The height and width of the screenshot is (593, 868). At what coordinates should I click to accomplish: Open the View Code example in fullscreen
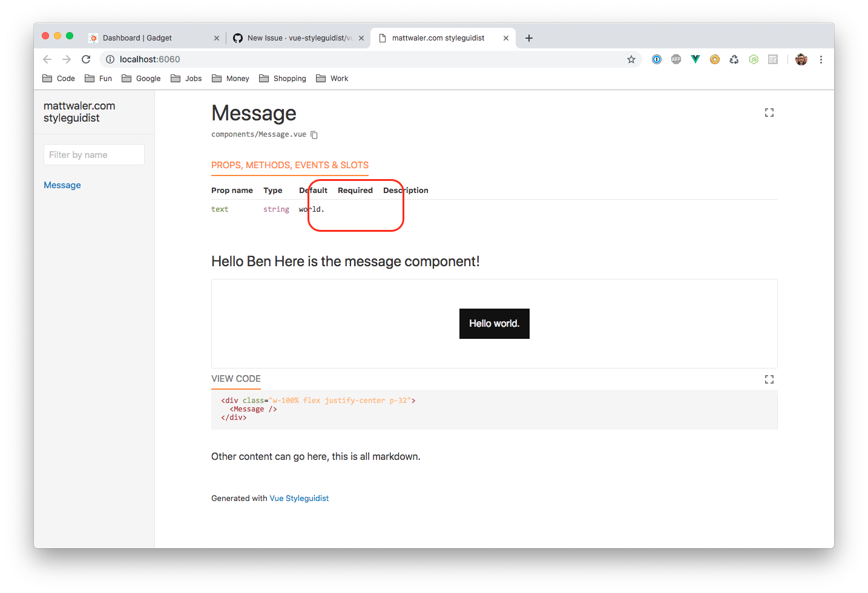click(x=769, y=379)
